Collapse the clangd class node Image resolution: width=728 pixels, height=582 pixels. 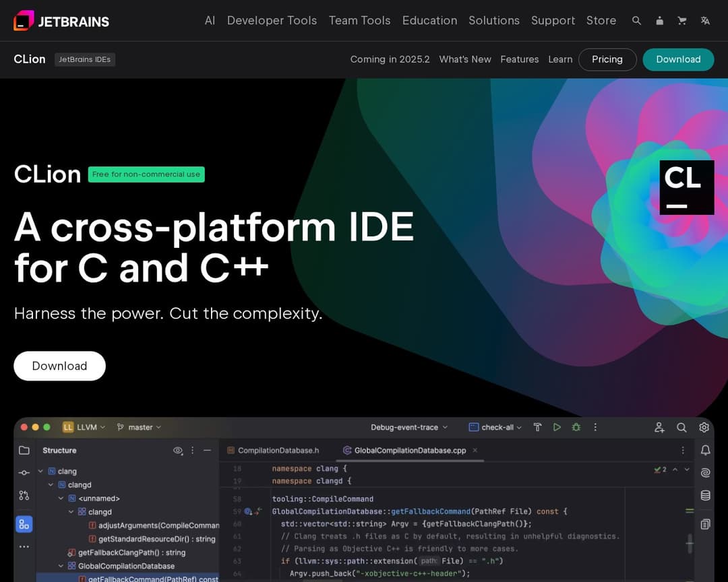pyautogui.click(x=71, y=511)
